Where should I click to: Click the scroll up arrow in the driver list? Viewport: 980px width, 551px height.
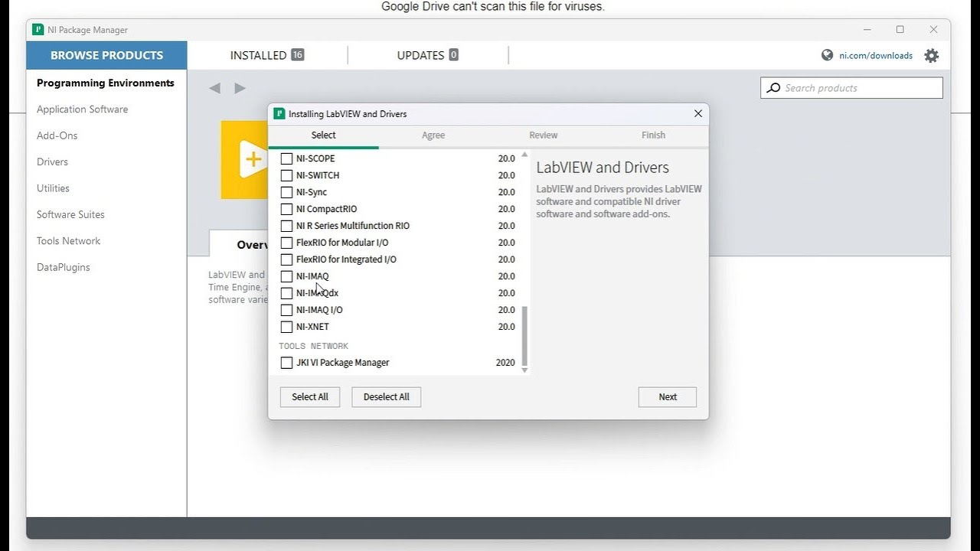click(x=524, y=155)
